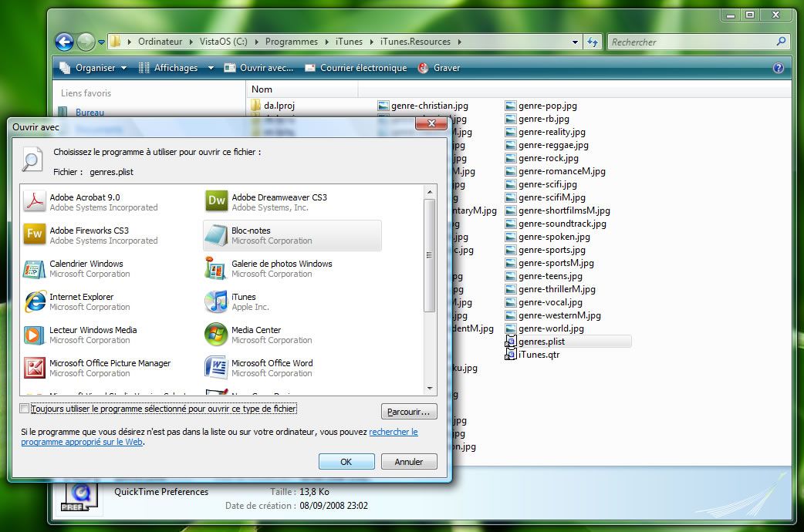Viewport: 804px width, 532px height.
Task: Click the Rechercher search field
Action: click(692, 42)
